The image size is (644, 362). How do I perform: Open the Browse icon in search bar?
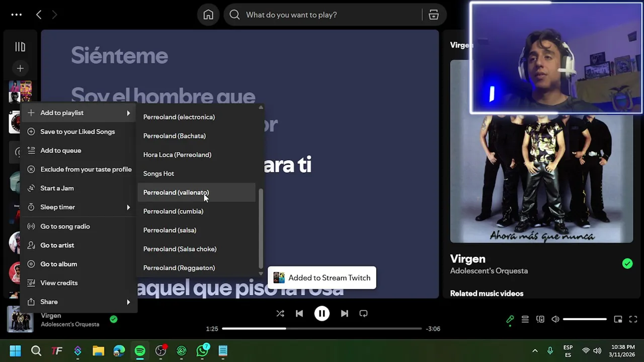[434, 15]
